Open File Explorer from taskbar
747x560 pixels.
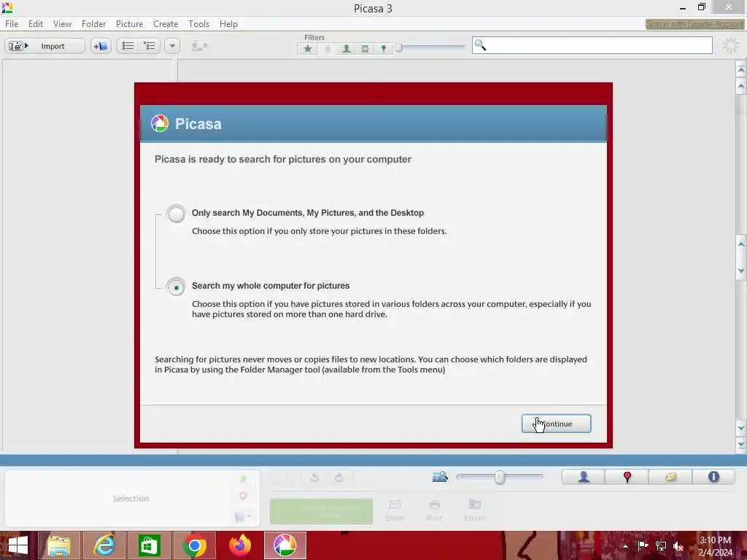coord(59,545)
